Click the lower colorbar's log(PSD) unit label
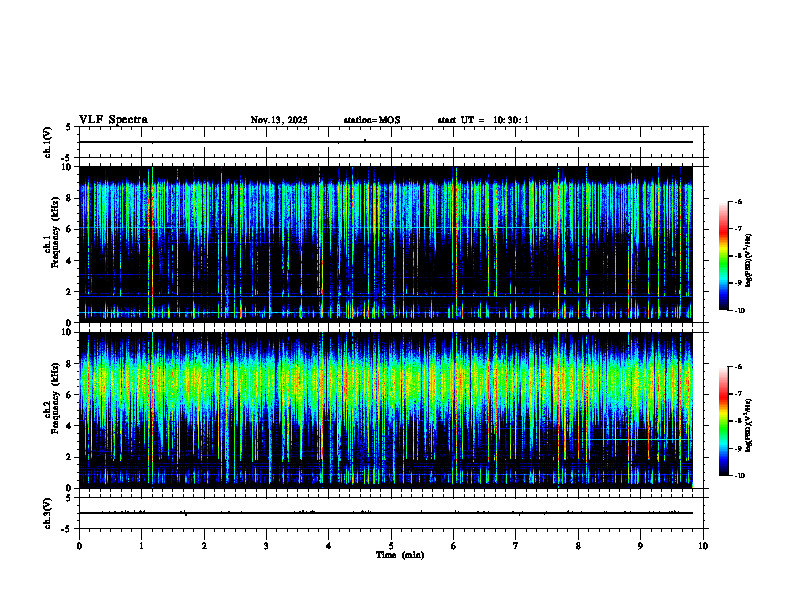Image resolution: width=792 pixels, height=612 pixels. click(748, 426)
